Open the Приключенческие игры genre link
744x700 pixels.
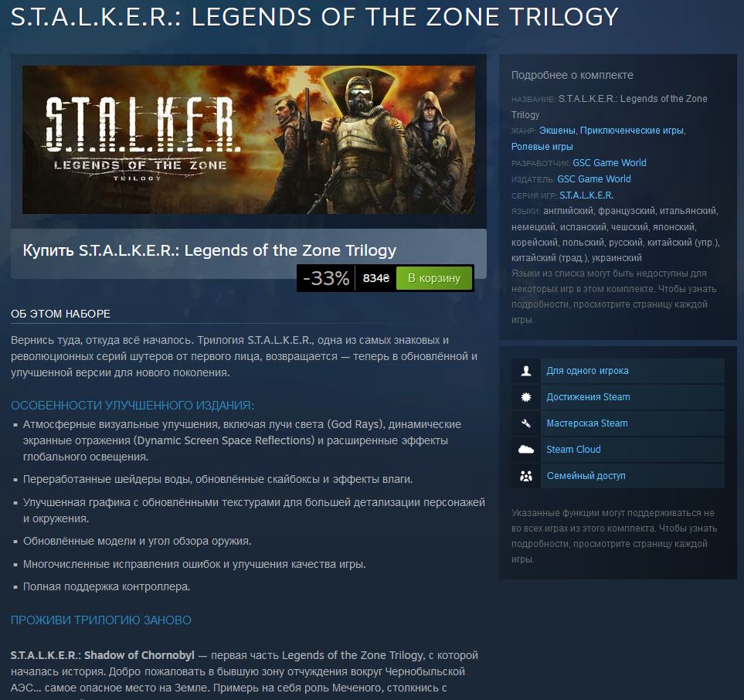[x=631, y=131]
